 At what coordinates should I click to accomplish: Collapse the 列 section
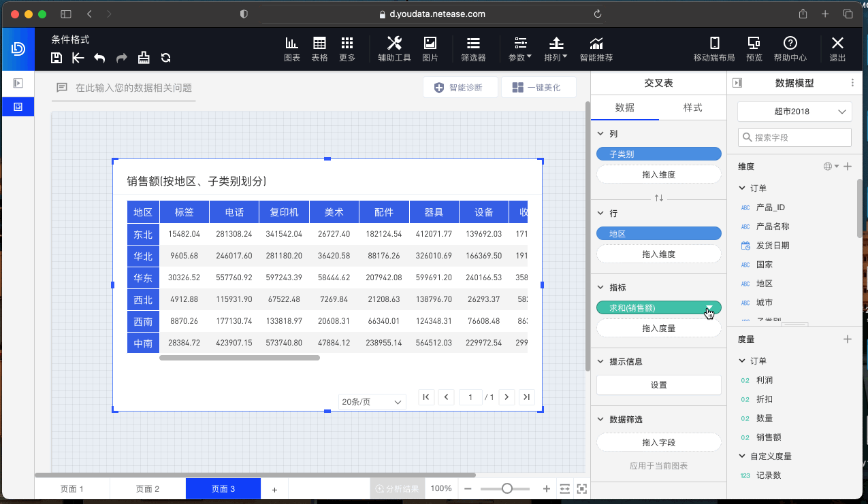coord(600,135)
